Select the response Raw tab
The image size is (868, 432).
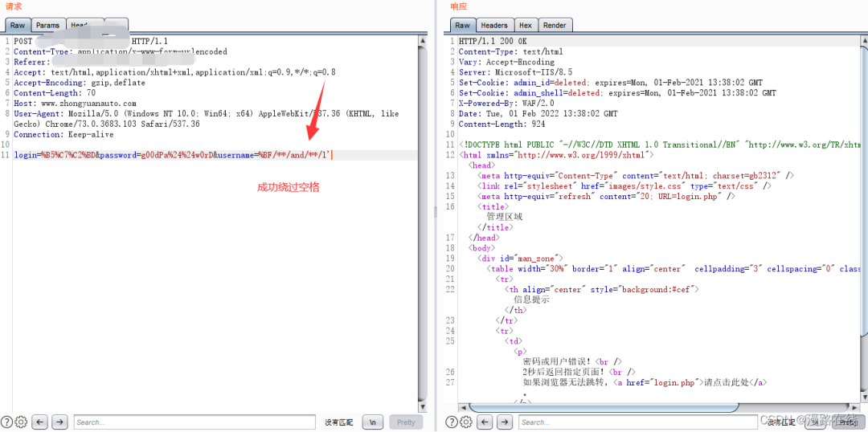pos(462,26)
